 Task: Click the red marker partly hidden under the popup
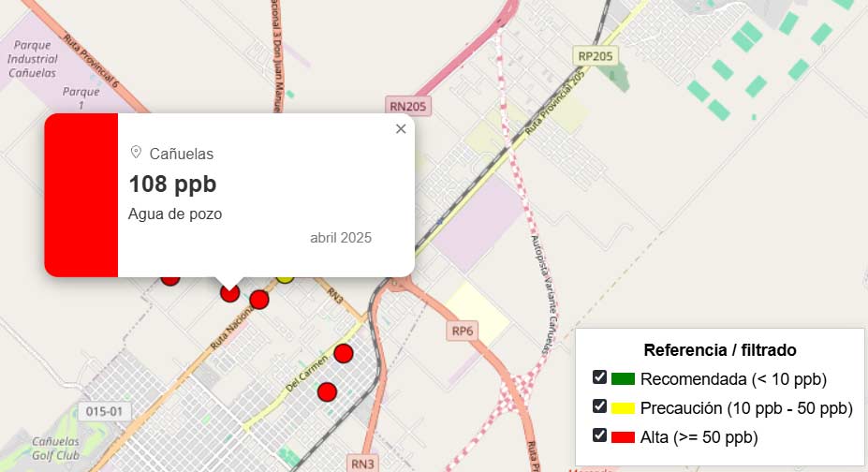pyautogui.click(x=170, y=278)
